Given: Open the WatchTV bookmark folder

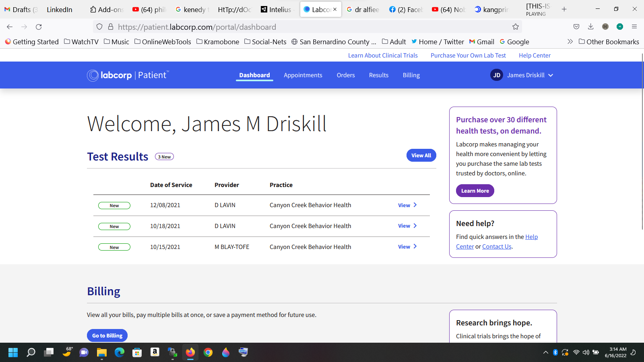Looking at the screenshot, I should tap(81, 42).
